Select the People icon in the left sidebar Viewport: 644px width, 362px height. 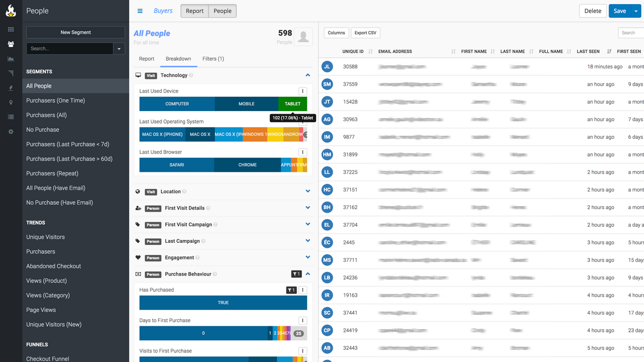(11, 44)
